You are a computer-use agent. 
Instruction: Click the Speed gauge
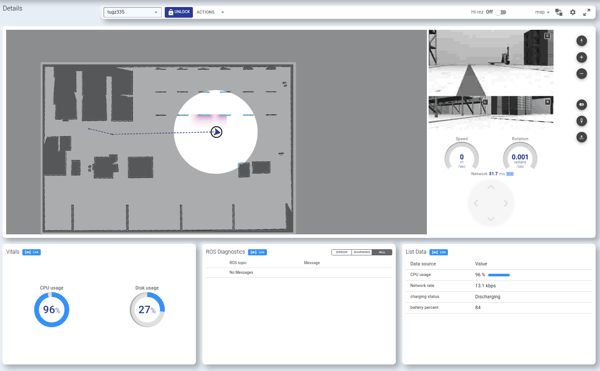pyautogui.click(x=461, y=156)
